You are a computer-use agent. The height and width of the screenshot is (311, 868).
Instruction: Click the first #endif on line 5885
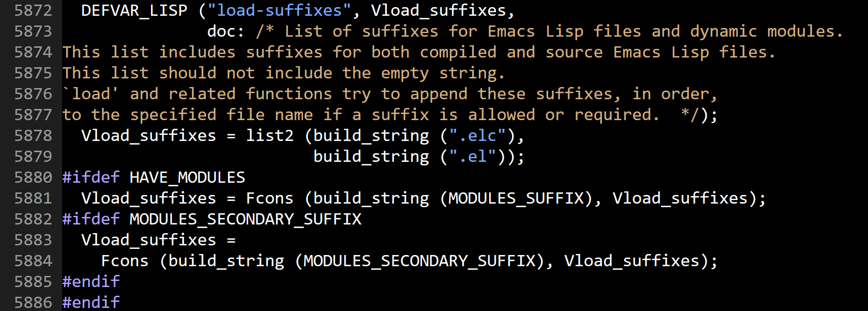point(91,281)
